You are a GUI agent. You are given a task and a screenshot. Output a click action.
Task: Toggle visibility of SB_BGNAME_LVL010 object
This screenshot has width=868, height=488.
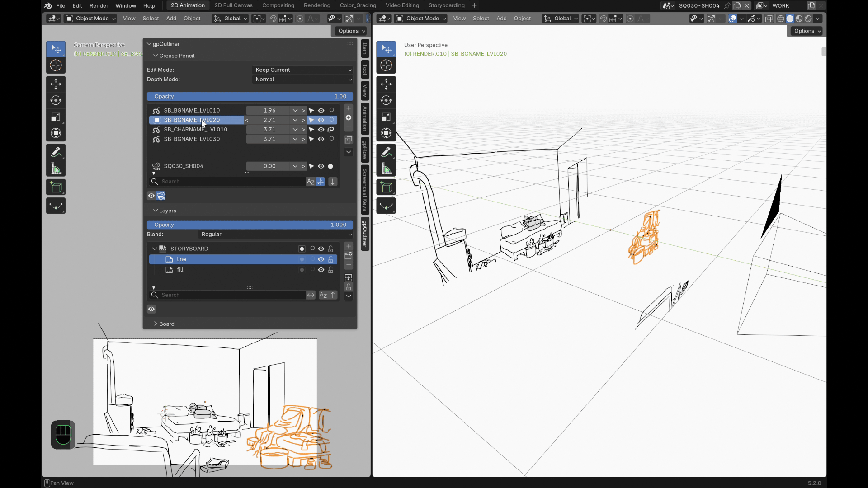click(321, 110)
